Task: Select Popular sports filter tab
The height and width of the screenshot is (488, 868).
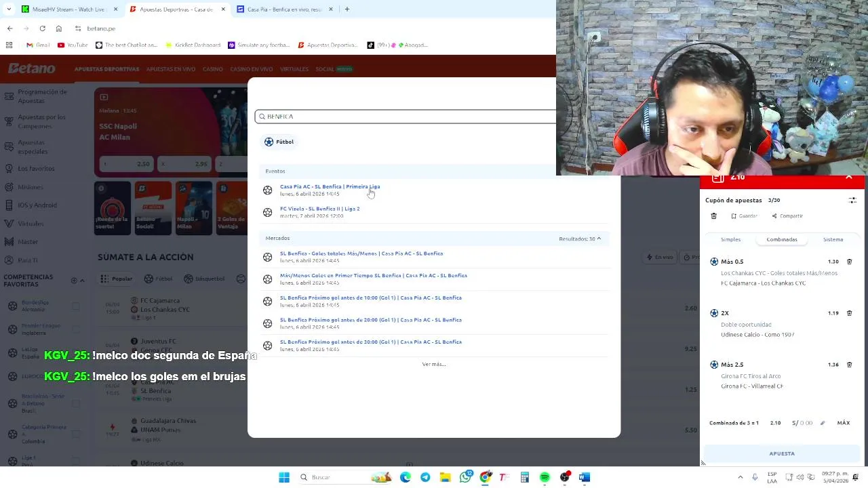Action: click(x=117, y=279)
